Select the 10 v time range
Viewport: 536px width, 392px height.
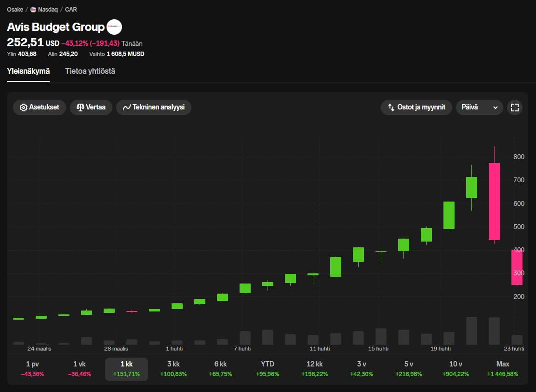[x=456, y=369]
